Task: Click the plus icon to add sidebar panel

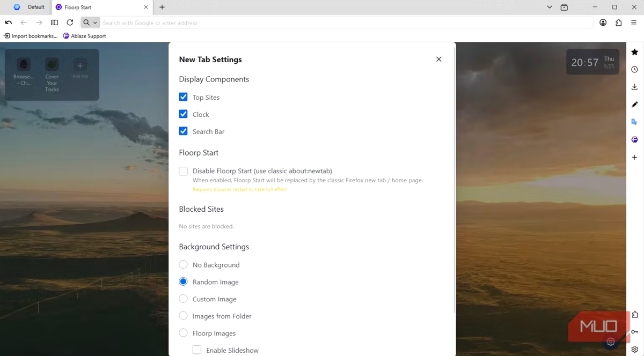Action: [634, 158]
